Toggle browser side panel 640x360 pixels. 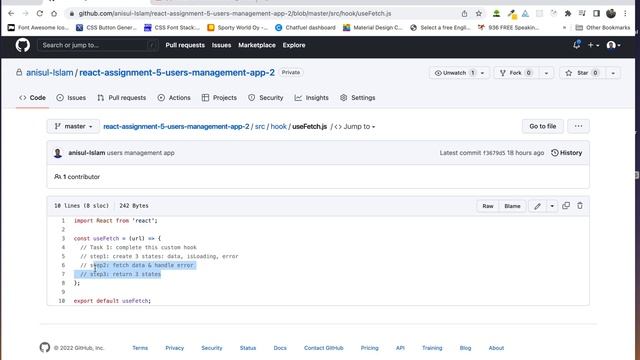tap(596, 13)
